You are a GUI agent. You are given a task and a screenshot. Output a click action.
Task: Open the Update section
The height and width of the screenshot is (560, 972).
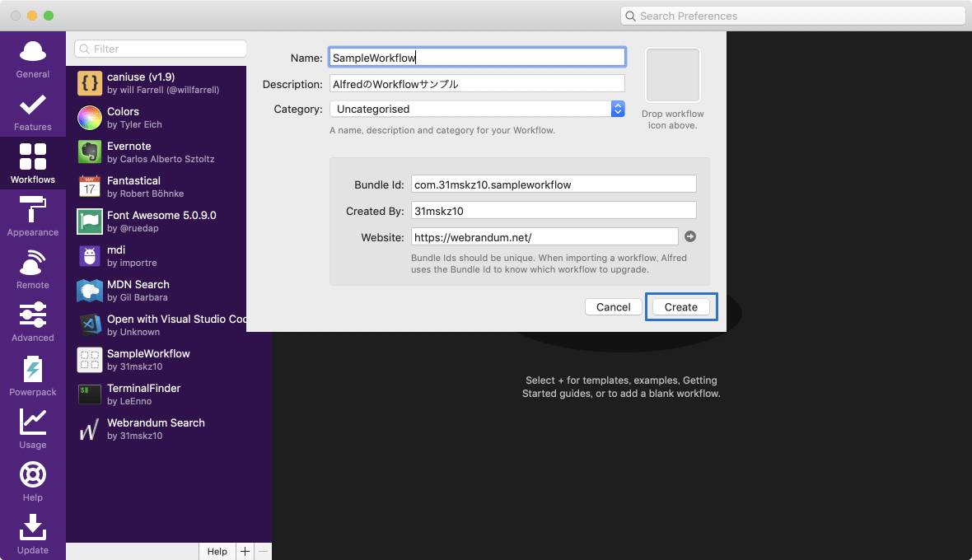(32, 534)
